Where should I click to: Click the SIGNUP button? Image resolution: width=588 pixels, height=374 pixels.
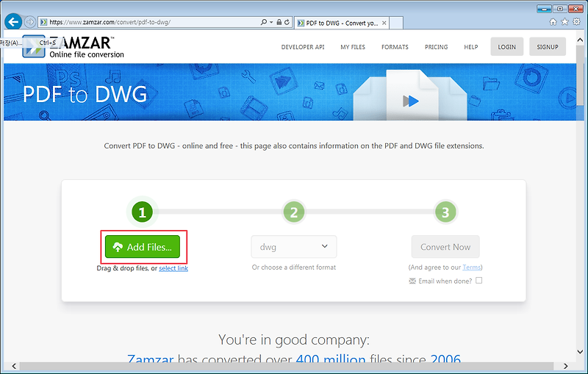(548, 47)
